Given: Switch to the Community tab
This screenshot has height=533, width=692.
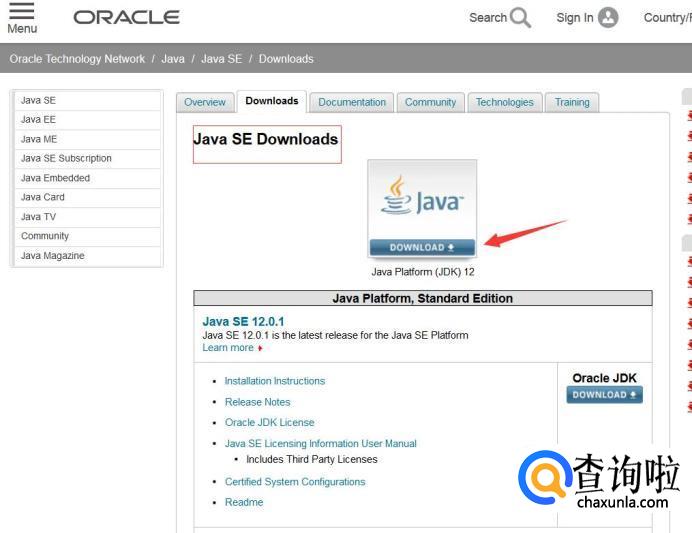Looking at the screenshot, I should tap(430, 102).
